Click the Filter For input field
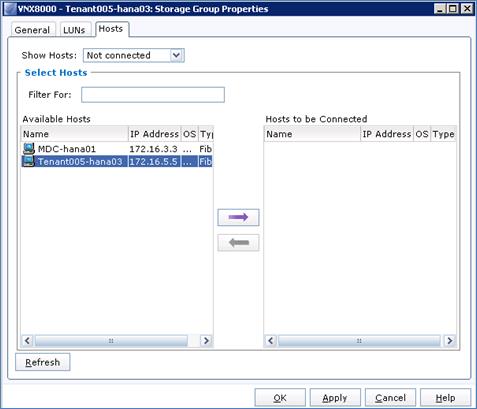 coord(153,95)
